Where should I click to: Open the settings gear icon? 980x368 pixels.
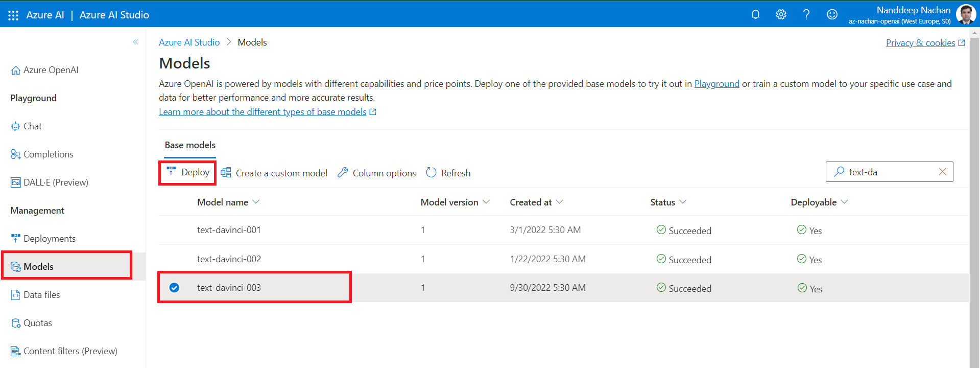point(781,14)
